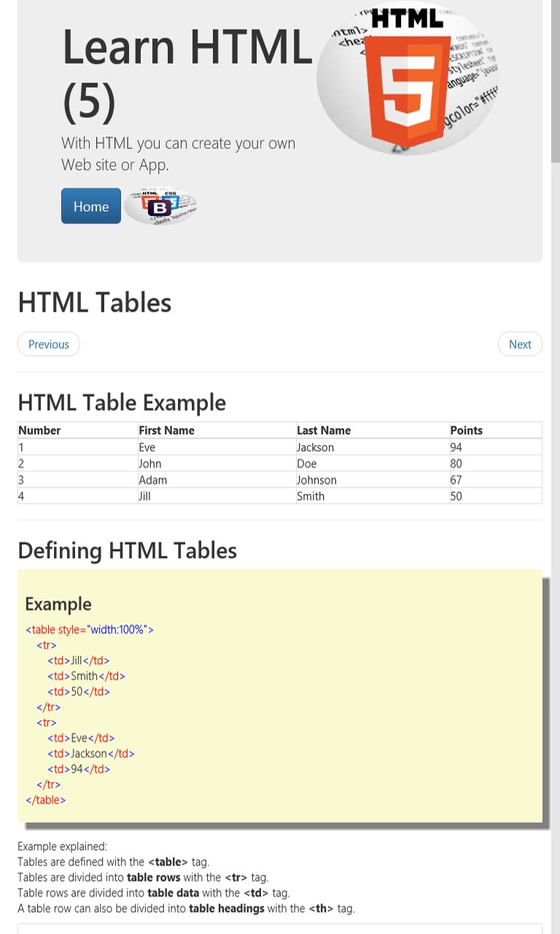Select the Learn HTML (5) title
Screen dimensions: 560x934
[x=187, y=73]
